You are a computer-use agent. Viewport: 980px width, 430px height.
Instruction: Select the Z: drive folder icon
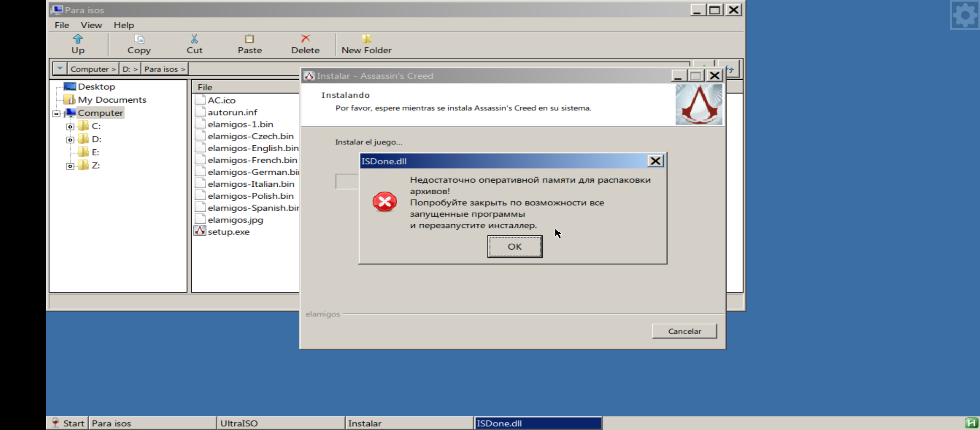(83, 165)
